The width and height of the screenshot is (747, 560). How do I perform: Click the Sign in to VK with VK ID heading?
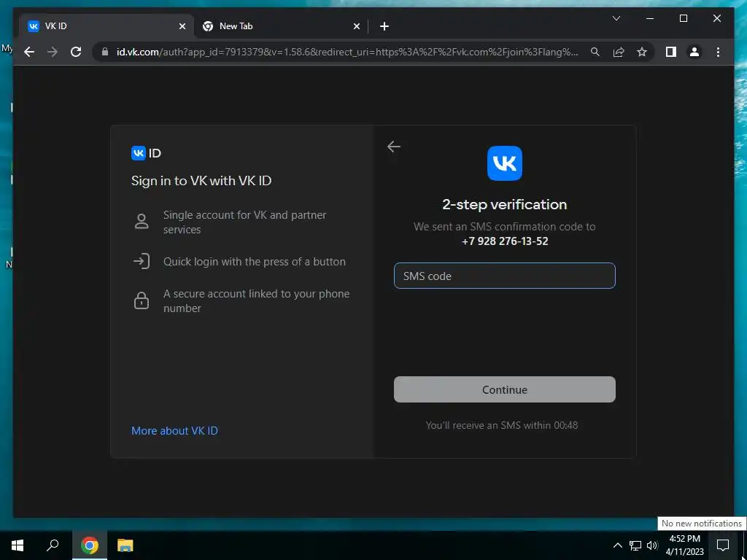(201, 181)
